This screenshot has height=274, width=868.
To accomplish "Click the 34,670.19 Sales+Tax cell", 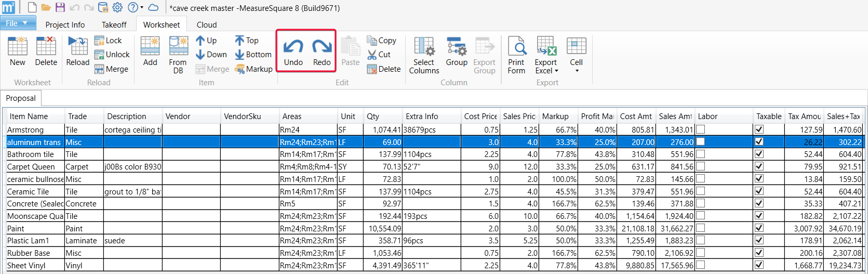I will click(844, 228).
